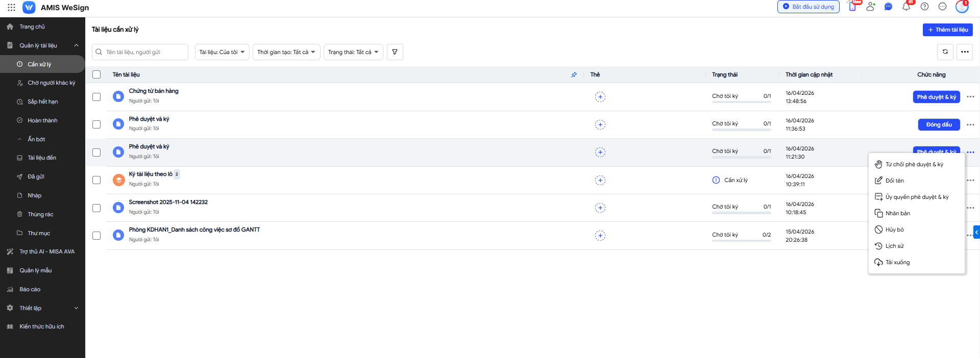The width and height of the screenshot is (980, 358).
Task: Add tag to Chứng từ bán hàng
Action: pos(600,97)
